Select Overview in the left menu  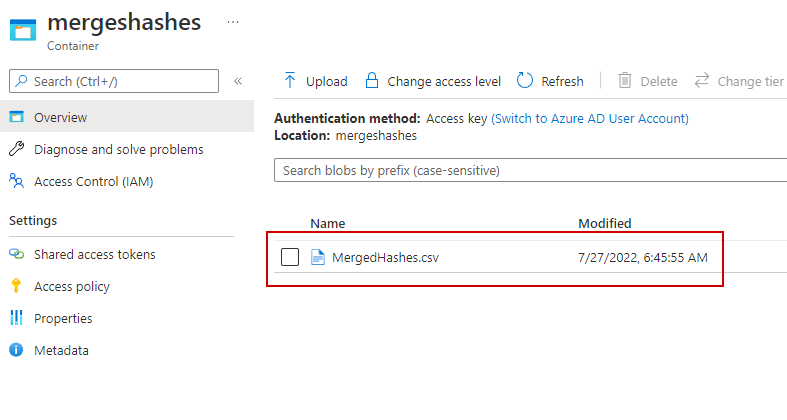[60, 118]
